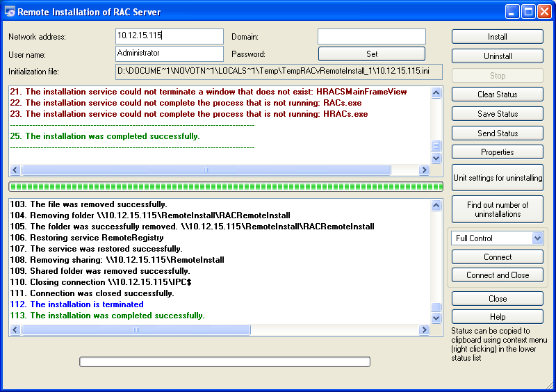The image size is (556, 392).
Task: Close window using title bar X
Action: pyautogui.click(x=544, y=12)
